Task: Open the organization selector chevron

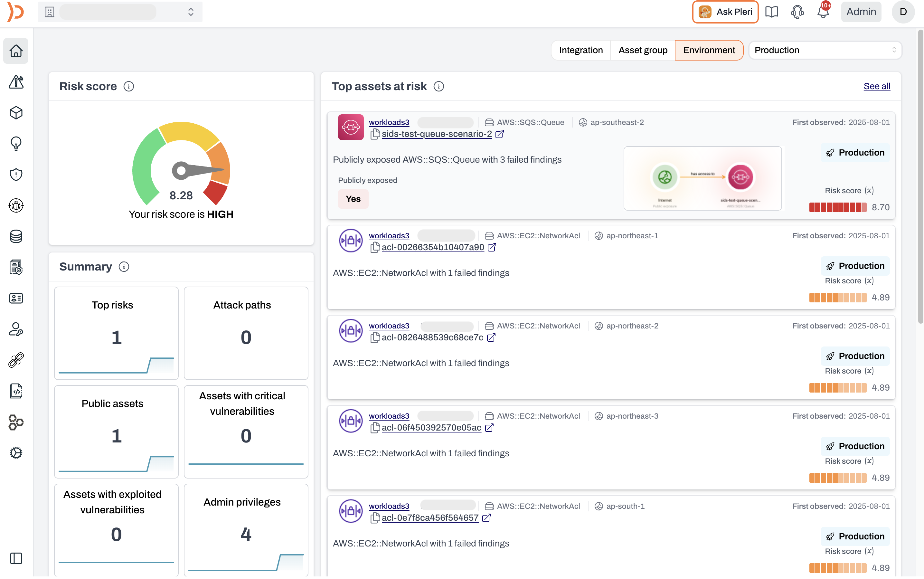Action: 190,12
